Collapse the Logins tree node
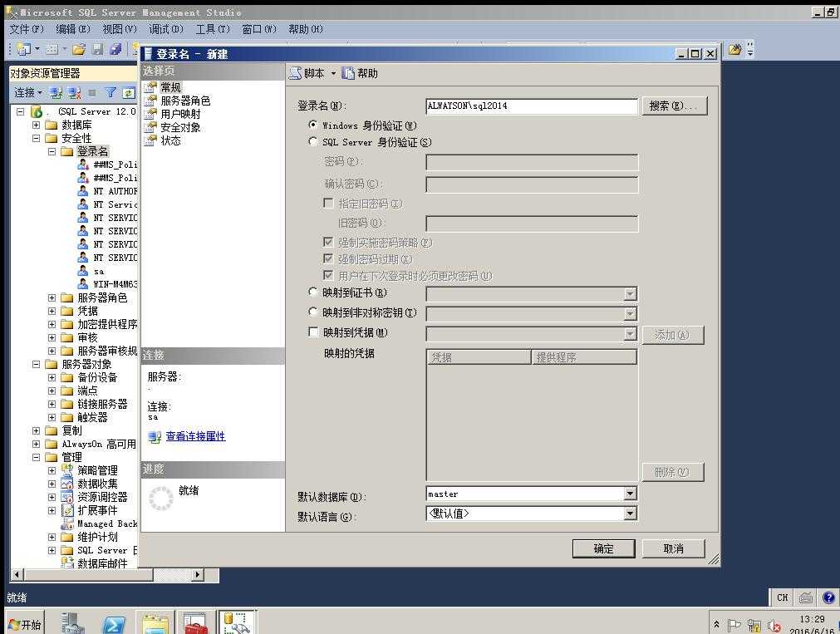This screenshot has width=840, height=634. (52, 152)
